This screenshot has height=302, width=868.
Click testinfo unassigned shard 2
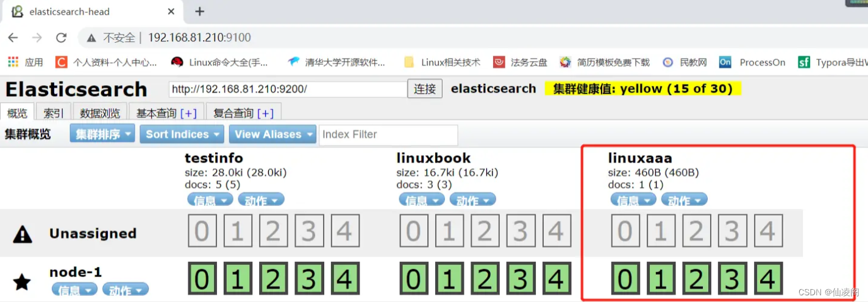[x=273, y=231]
